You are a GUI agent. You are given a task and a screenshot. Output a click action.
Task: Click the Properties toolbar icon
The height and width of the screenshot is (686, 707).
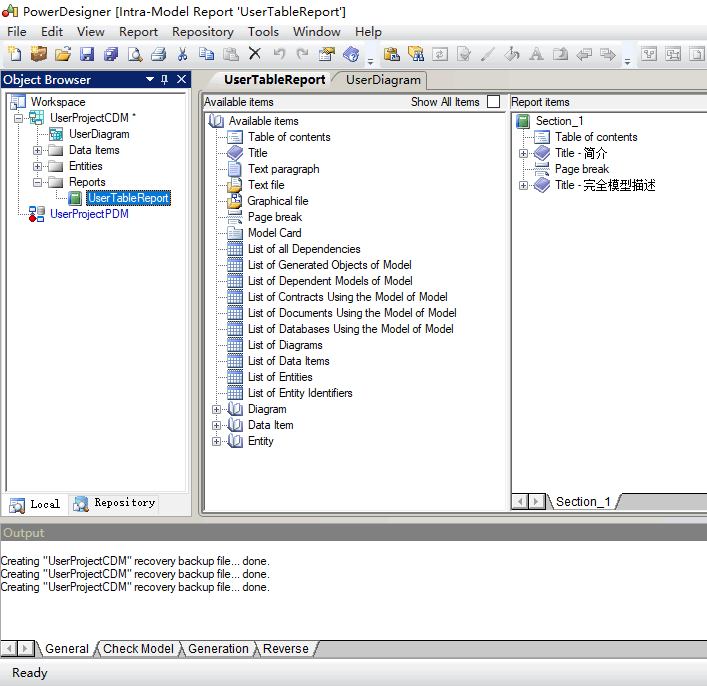327,54
